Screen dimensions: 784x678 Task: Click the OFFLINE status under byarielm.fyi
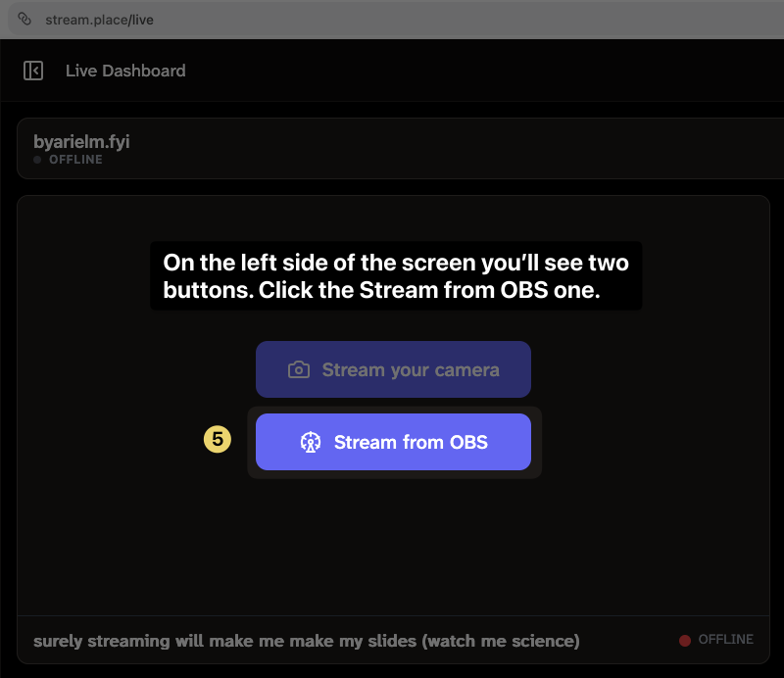(68, 160)
